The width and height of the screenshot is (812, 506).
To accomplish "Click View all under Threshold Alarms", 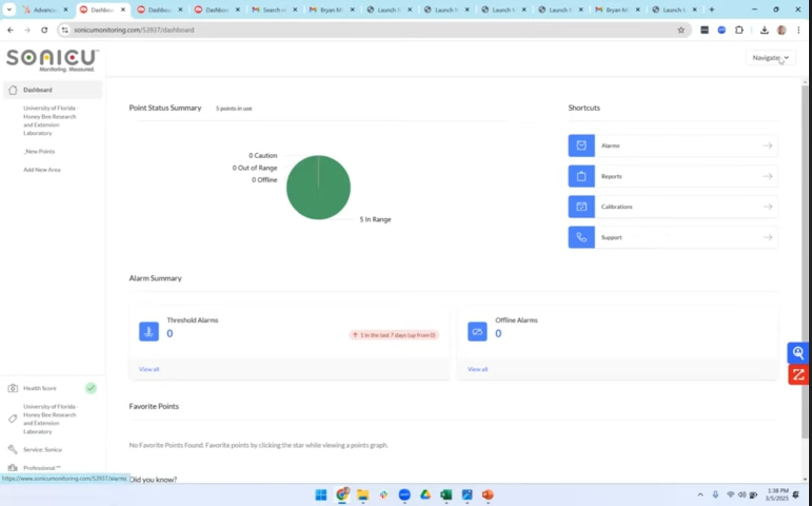I will 149,369.
